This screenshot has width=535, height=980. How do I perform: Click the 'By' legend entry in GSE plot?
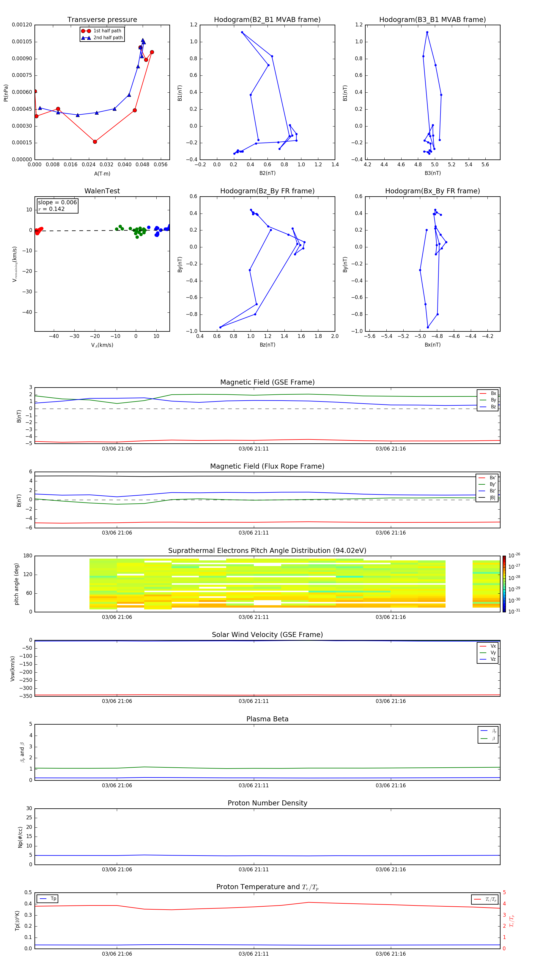pyautogui.click(x=488, y=400)
